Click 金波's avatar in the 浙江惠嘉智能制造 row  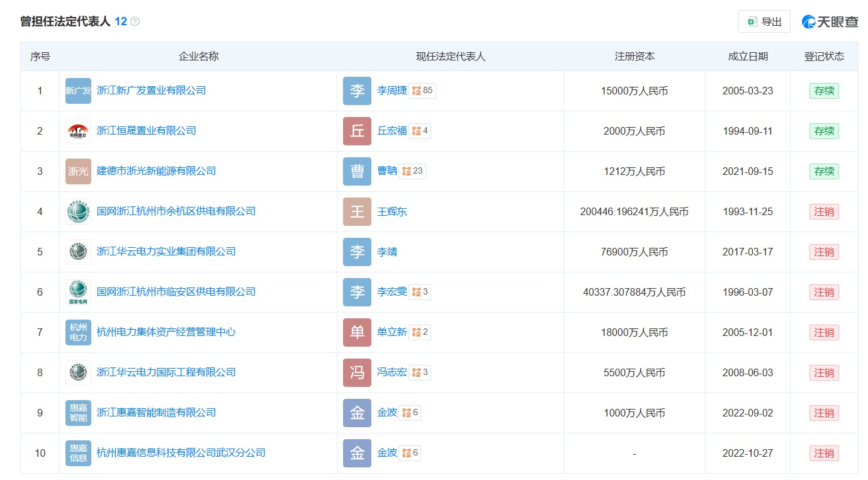coord(357,413)
